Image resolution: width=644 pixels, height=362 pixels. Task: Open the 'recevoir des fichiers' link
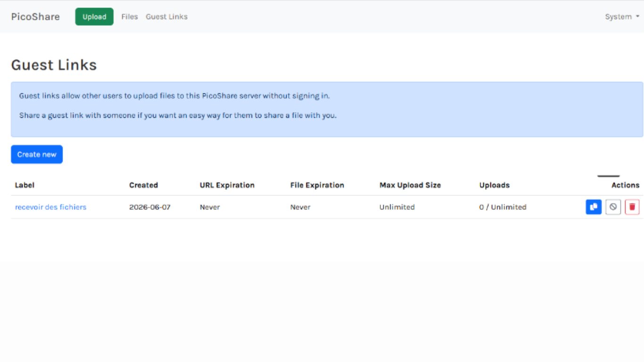point(50,207)
